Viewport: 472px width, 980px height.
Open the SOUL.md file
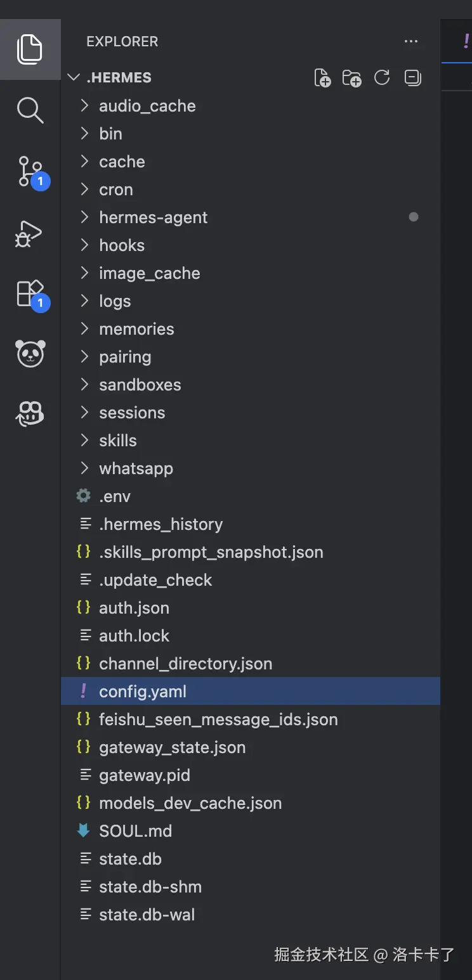coord(135,831)
